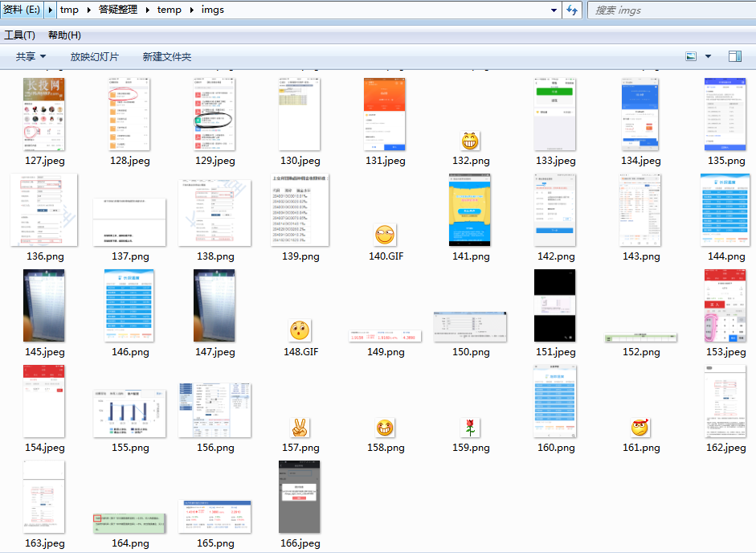Select the 163.jpeg thumbnail
Viewport: 756px width, 553px height.
pos(44,497)
